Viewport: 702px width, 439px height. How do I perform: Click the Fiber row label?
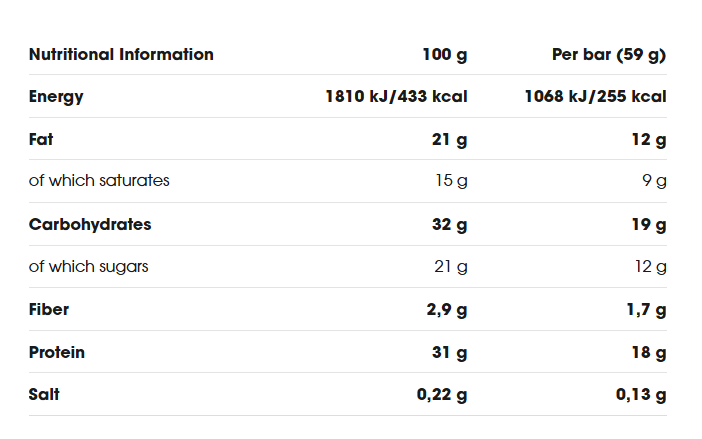click(49, 309)
